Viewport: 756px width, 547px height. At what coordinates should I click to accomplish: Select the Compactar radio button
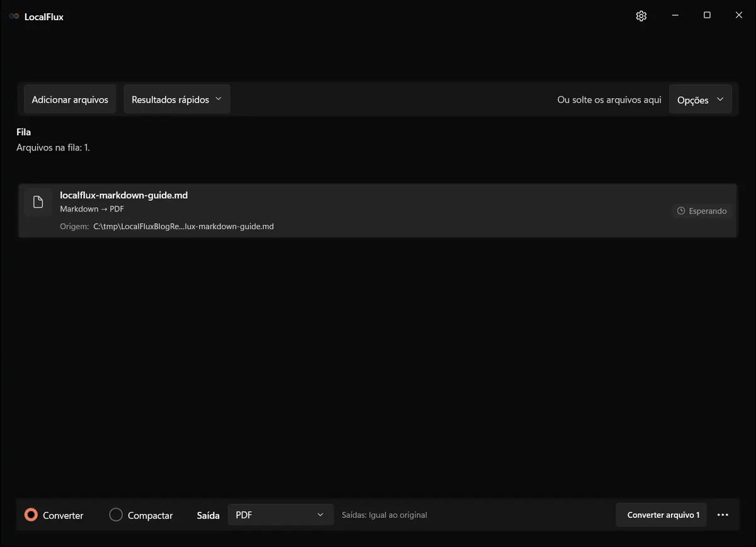click(x=116, y=515)
